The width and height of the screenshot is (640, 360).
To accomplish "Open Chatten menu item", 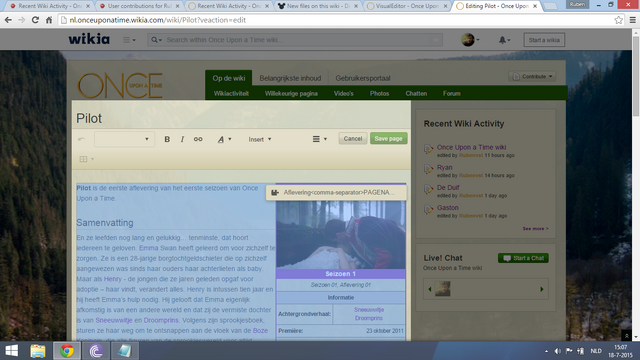I will (x=416, y=93).
